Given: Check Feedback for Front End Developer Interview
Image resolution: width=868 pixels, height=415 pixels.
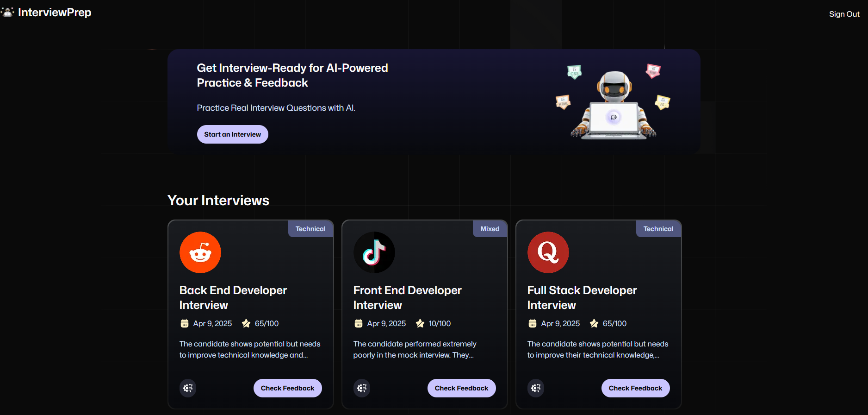Looking at the screenshot, I should point(462,388).
